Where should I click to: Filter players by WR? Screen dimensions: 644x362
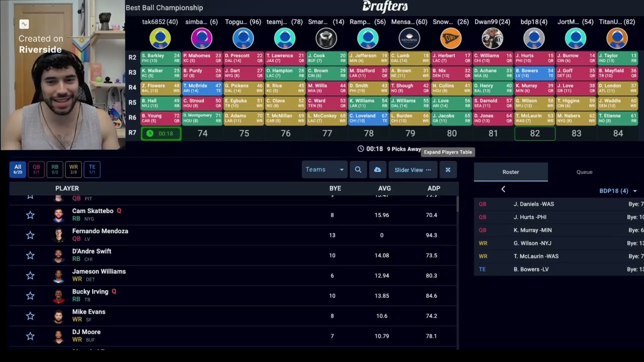(73, 169)
